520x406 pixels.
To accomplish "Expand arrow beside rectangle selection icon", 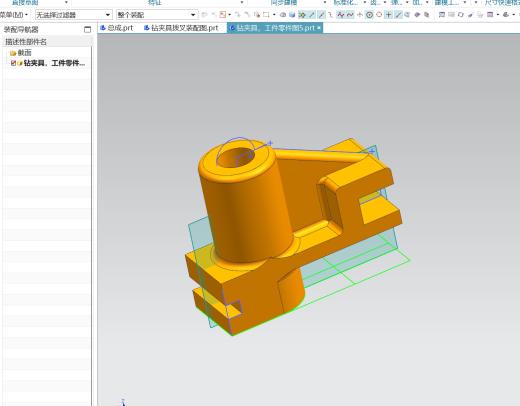I will coord(274,15).
